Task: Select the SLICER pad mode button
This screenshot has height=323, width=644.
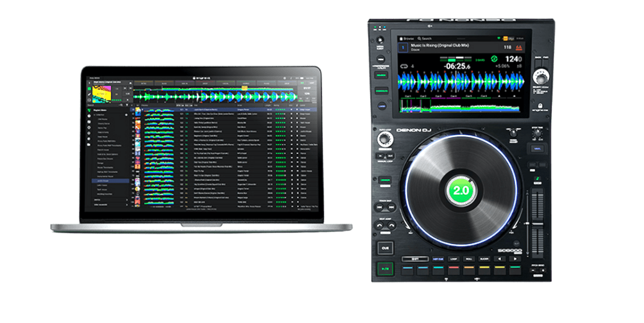Action: 485,258
